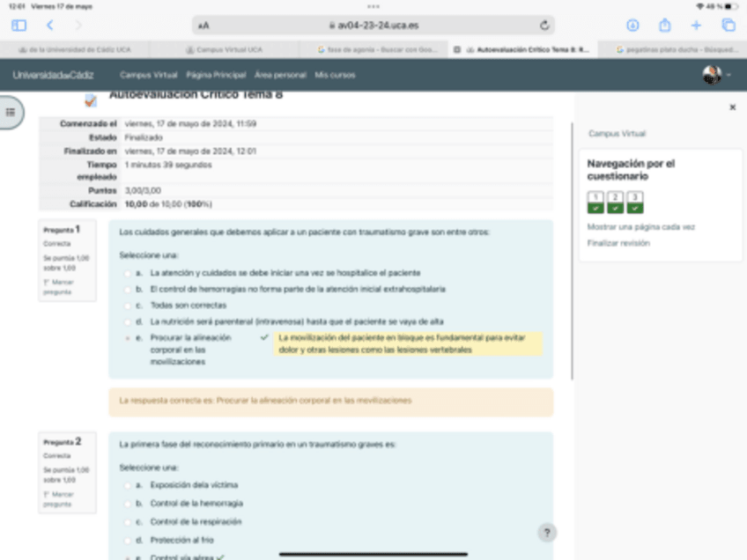Tap the three-dot multitasking control
The image size is (747, 560).
point(373,7)
